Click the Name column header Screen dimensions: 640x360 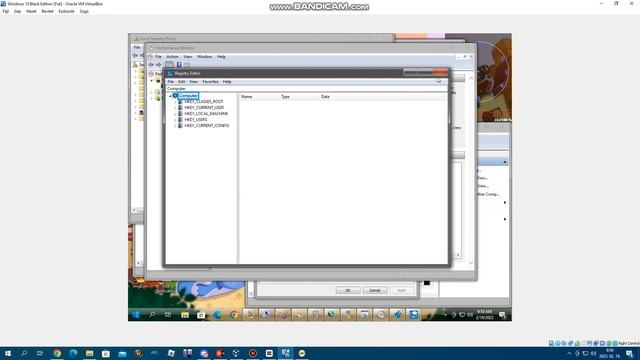247,97
